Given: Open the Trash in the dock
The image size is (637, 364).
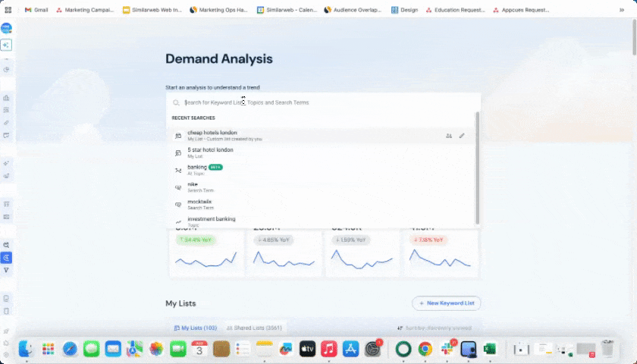Looking at the screenshot, I should 607,349.
